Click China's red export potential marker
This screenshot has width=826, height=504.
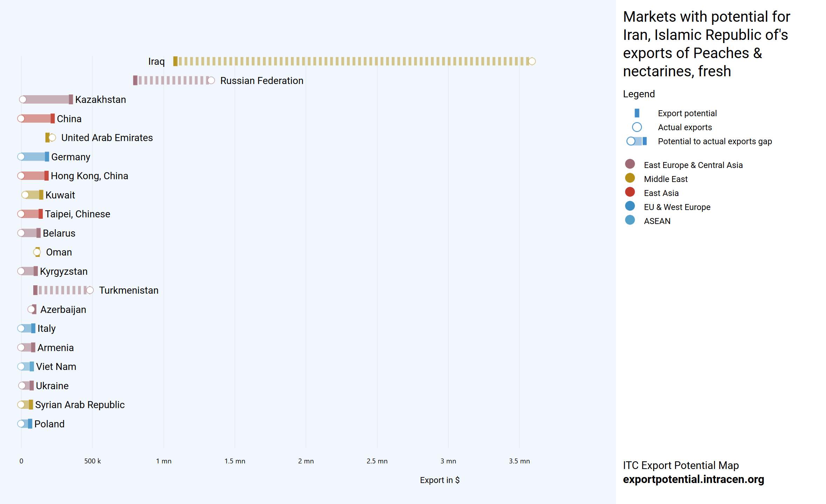click(52, 119)
